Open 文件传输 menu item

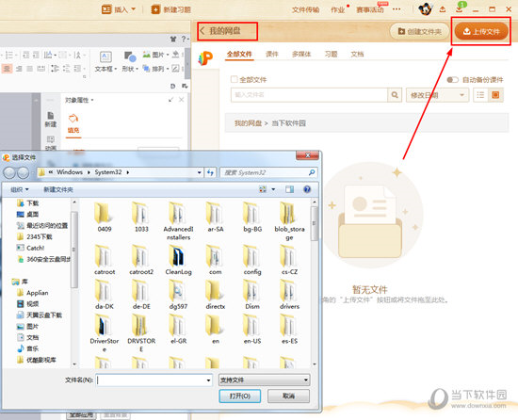305,10
